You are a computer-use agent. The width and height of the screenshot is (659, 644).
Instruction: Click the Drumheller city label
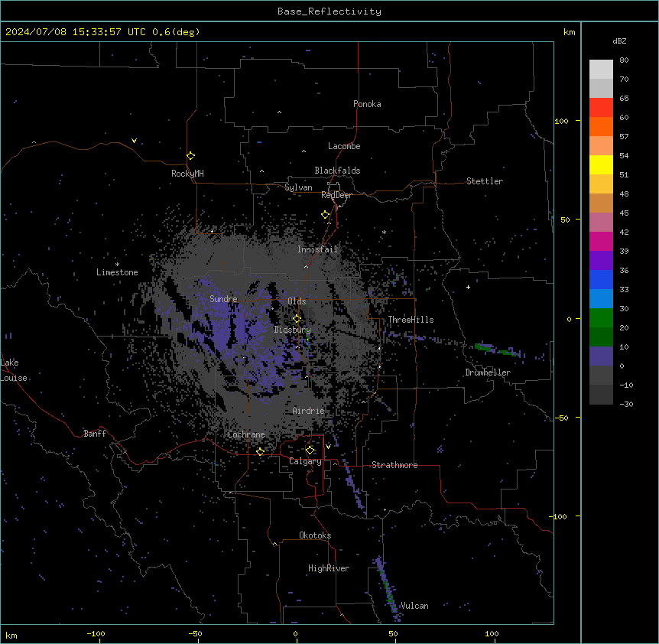(488, 372)
